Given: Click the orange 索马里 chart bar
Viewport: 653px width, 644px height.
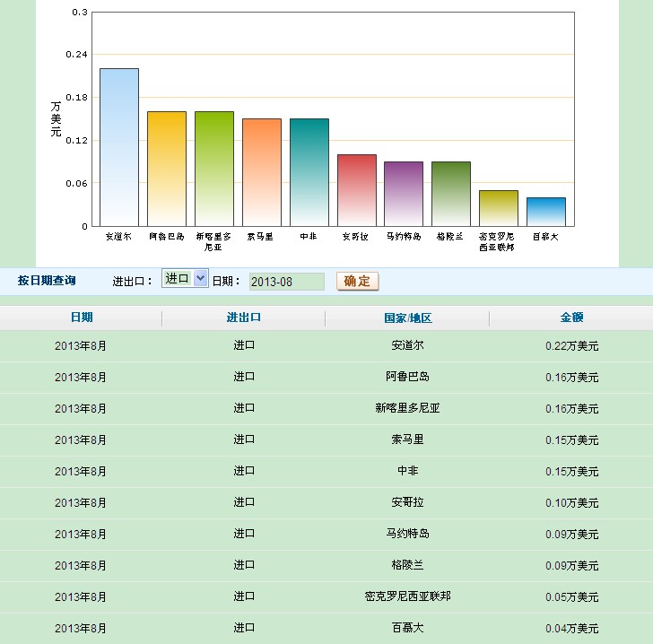Looking at the screenshot, I should [262, 172].
